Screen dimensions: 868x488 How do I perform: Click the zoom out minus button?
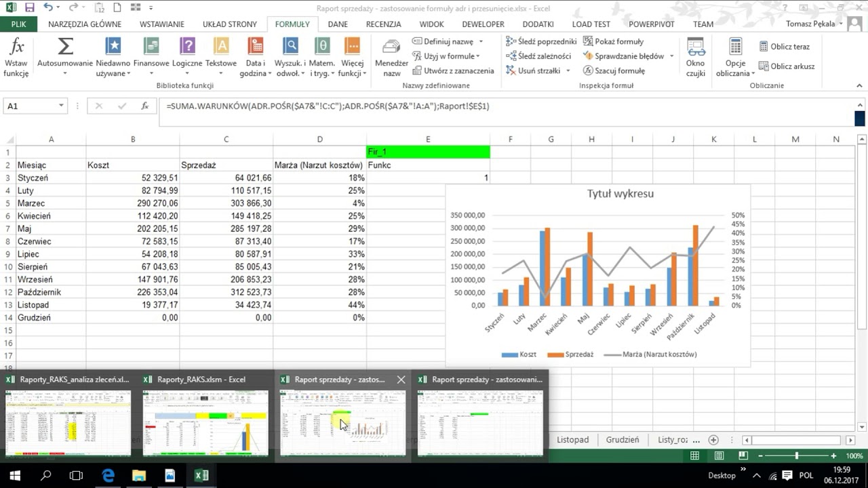pos(760,456)
